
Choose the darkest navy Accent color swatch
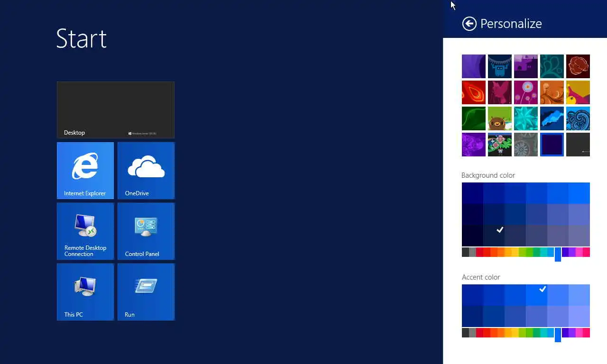(472, 316)
